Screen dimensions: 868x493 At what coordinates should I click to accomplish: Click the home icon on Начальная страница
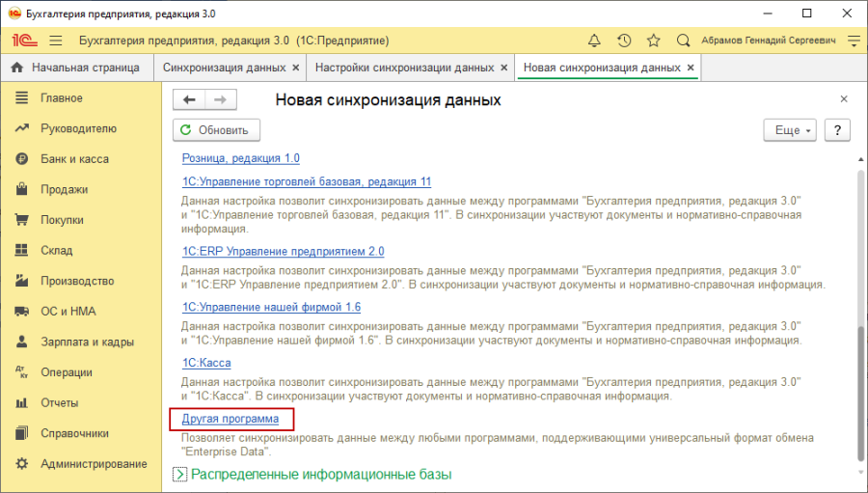(x=17, y=68)
